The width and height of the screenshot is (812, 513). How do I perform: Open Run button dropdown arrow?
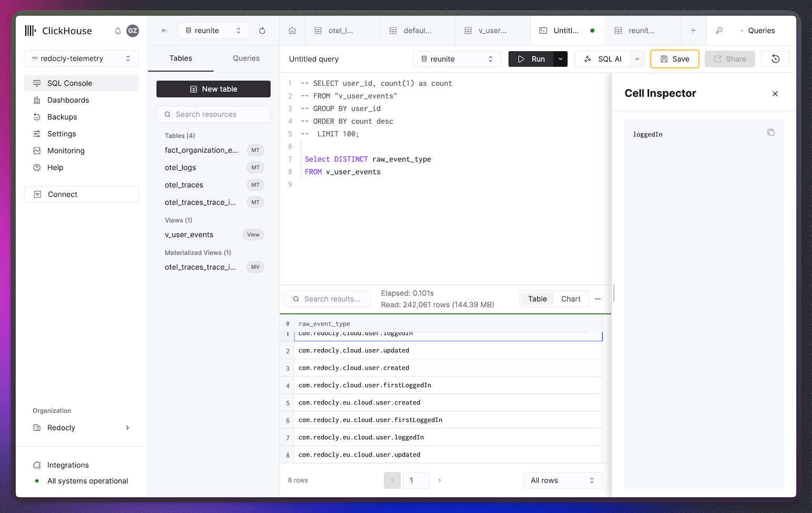coord(560,59)
